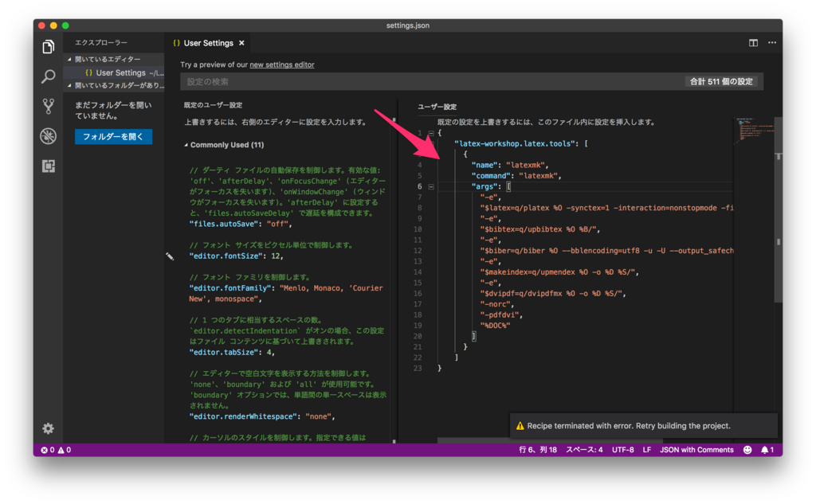Select the User Settings tab
Image resolution: width=816 pixels, height=504 pixels.
click(x=208, y=43)
